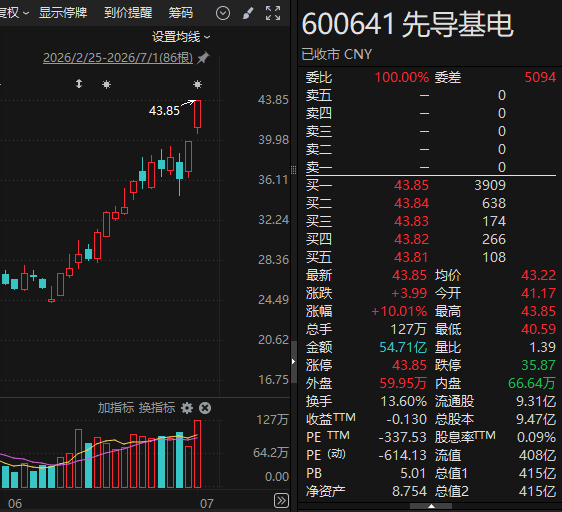The image size is (562, 512).
Task: Click the 内盘 value 66.64万
Action: click(532, 383)
